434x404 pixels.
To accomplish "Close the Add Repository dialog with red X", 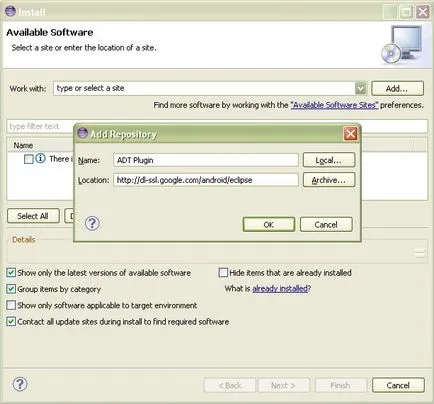I will (350, 134).
